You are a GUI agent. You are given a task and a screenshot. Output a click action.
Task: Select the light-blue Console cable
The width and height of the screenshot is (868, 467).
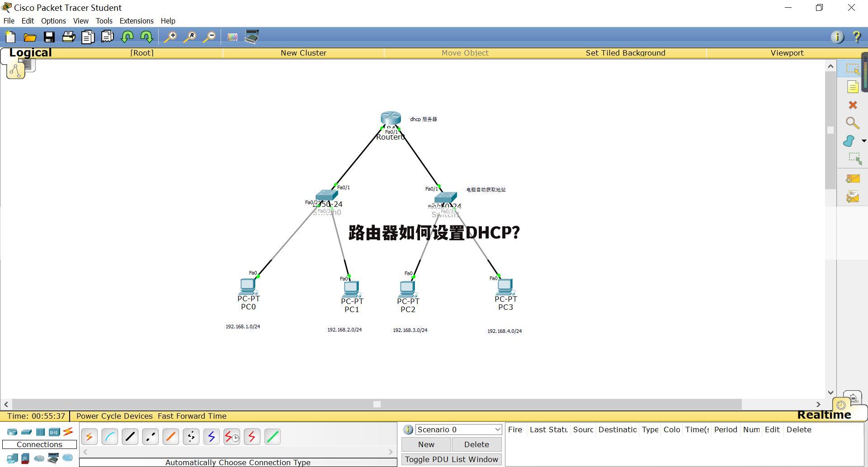[109, 437]
